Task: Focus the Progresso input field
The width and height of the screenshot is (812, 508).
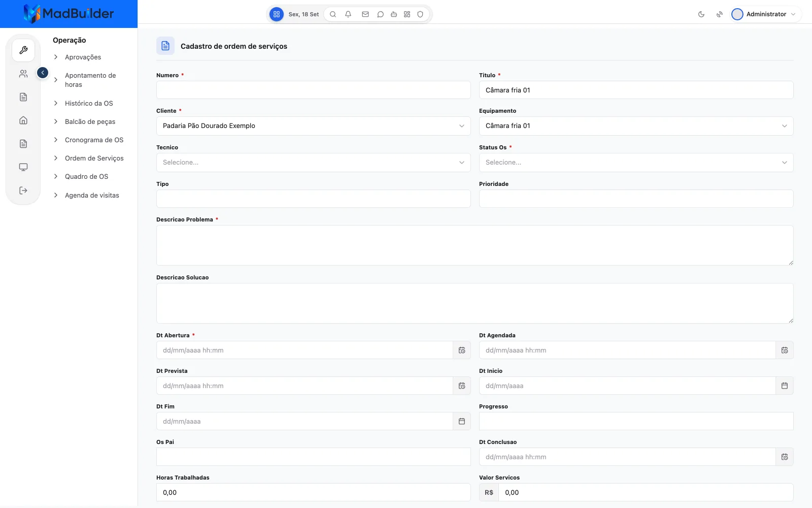Action: pyautogui.click(x=636, y=421)
